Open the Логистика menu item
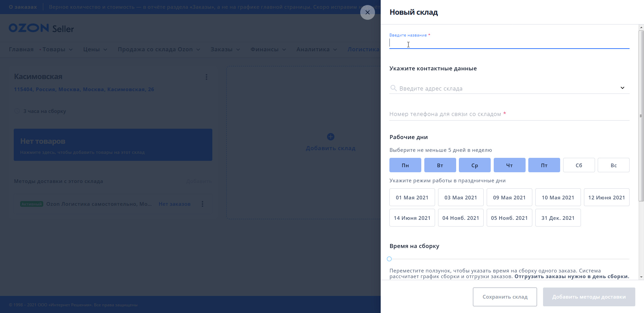 click(364, 49)
